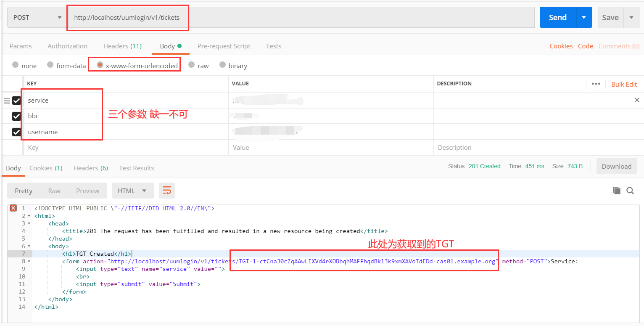Open the response Cookies (1) tab
This screenshot has height=326, width=644.
46,168
